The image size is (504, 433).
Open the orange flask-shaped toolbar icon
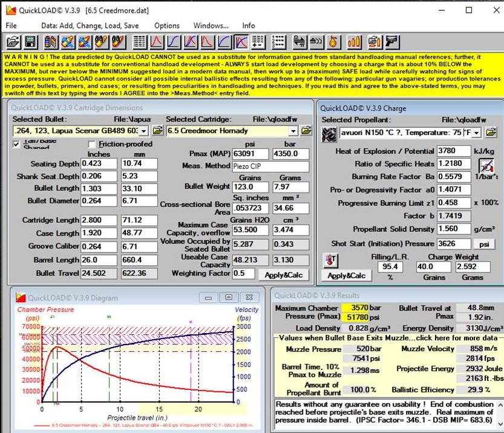pyautogui.click(x=333, y=42)
